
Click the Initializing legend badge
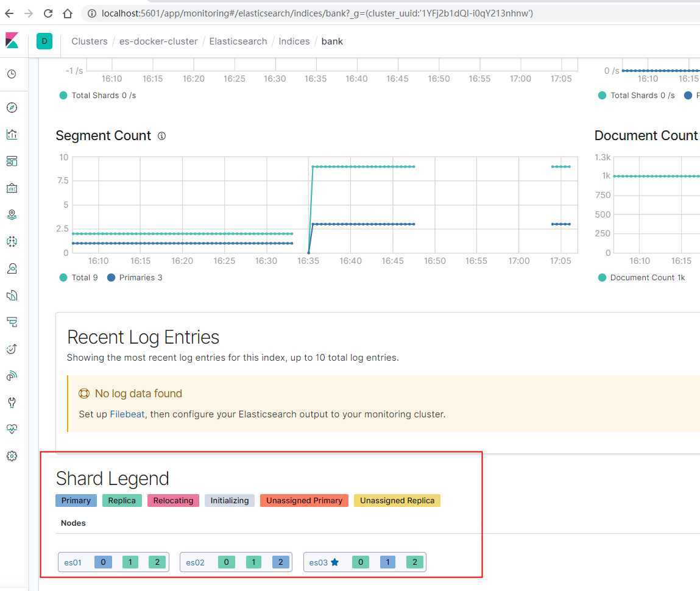(230, 500)
